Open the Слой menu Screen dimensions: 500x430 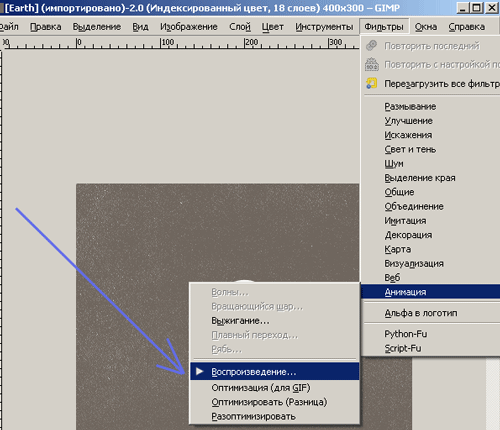[x=240, y=27]
